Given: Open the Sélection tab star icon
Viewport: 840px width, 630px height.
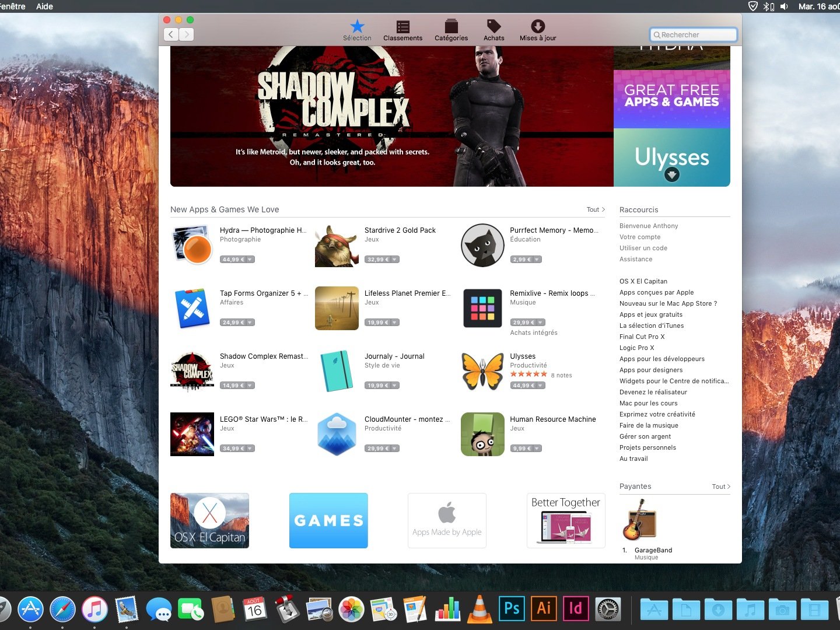Looking at the screenshot, I should pos(357,26).
